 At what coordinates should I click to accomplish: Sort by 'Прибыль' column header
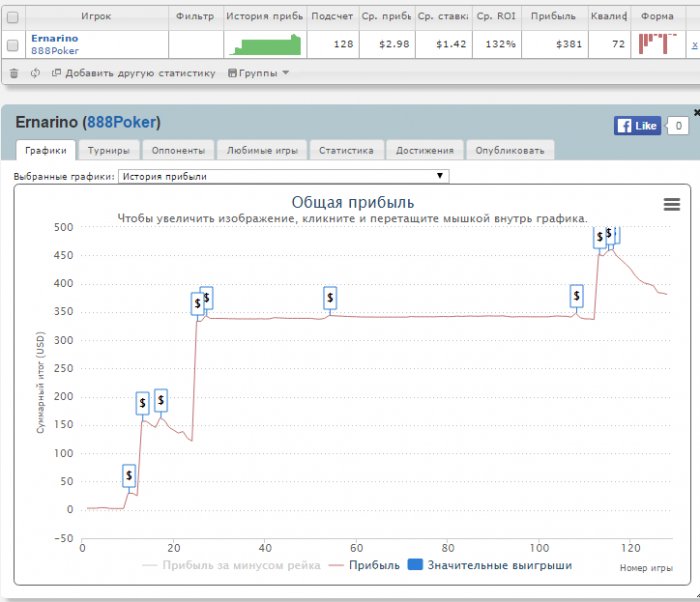pyautogui.click(x=554, y=17)
